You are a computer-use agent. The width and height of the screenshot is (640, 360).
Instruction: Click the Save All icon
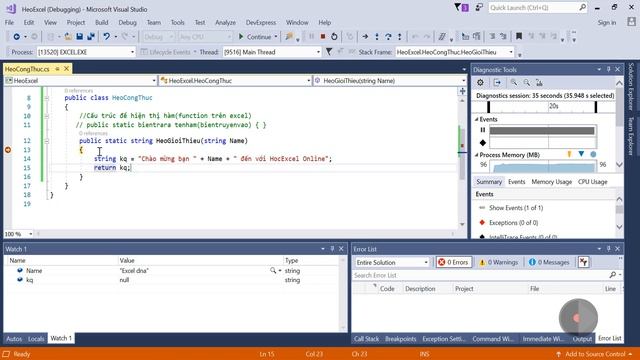click(x=91, y=37)
